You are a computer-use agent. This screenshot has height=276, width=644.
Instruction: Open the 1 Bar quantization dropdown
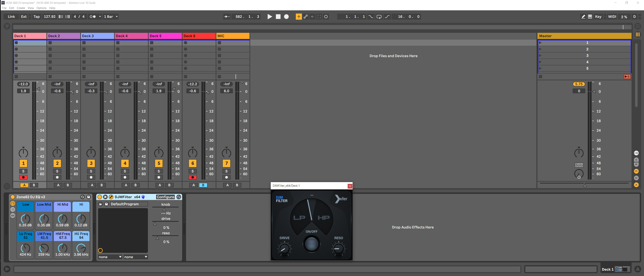(x=111, y=16)
